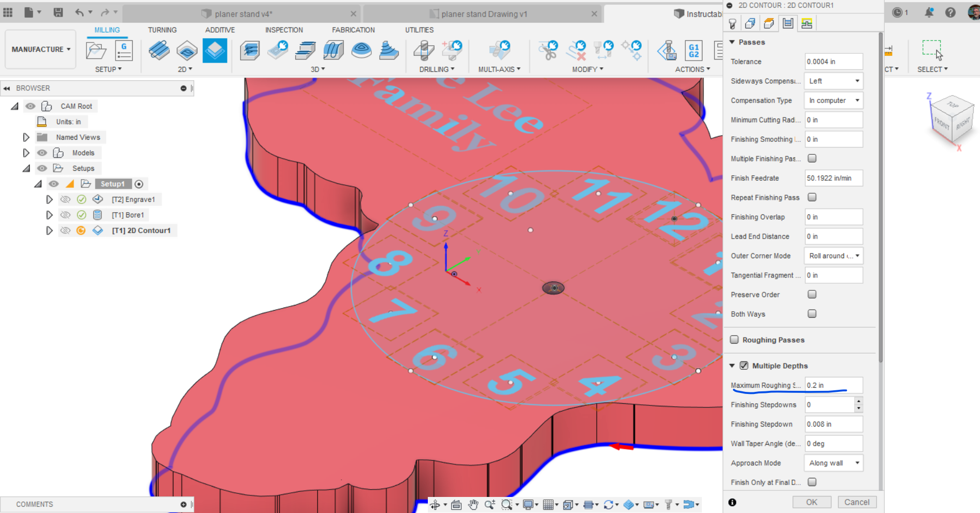Viewport: 980px width, 513px height.
Task: Open the Tool tab in the 2D Contour dialog
Action: tap(732, 23)
